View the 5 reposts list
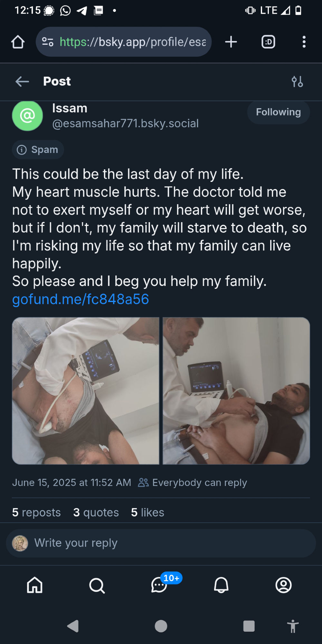The height and width of the screenshot is (644, 322). tap(36, 512)
